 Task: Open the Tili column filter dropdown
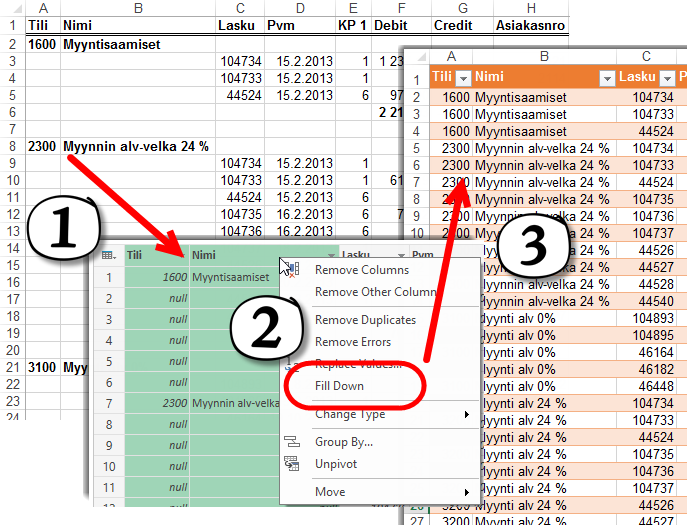click(x=461, y=78)
